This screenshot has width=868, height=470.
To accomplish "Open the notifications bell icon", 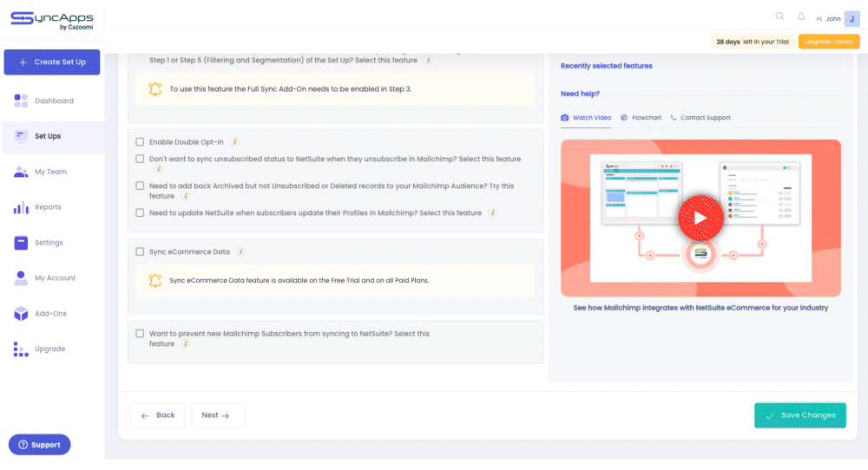I will coord(801,16).
